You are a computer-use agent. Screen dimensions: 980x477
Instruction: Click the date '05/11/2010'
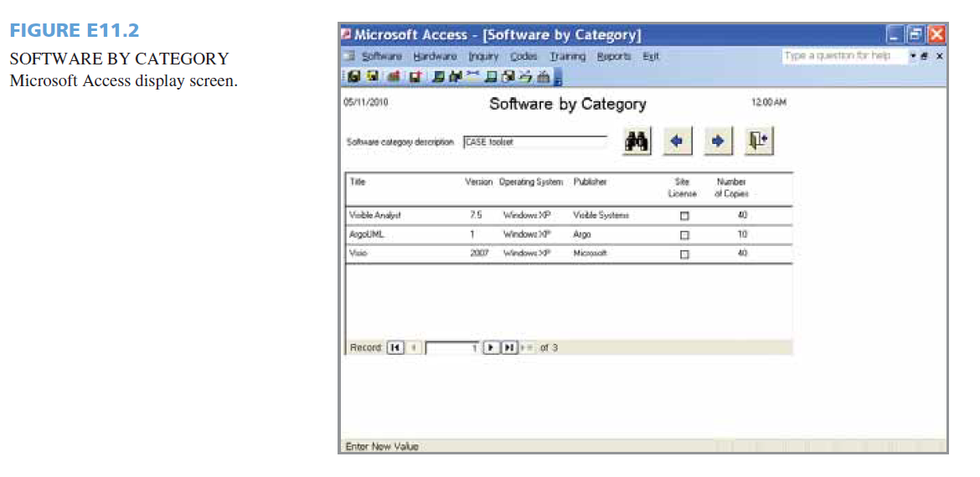[366, 103]
